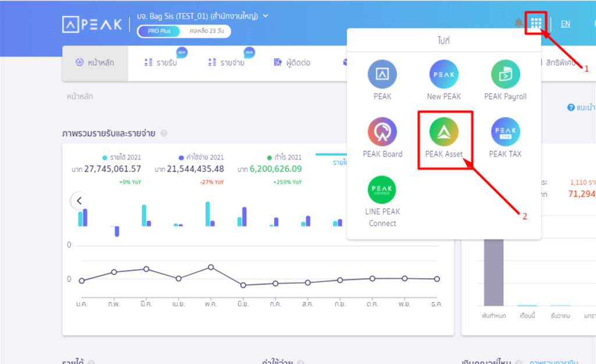This screenshot has height=364, width=596.
Task: Select the กำไร 2021 legend entry
Action: pos(284,157)
